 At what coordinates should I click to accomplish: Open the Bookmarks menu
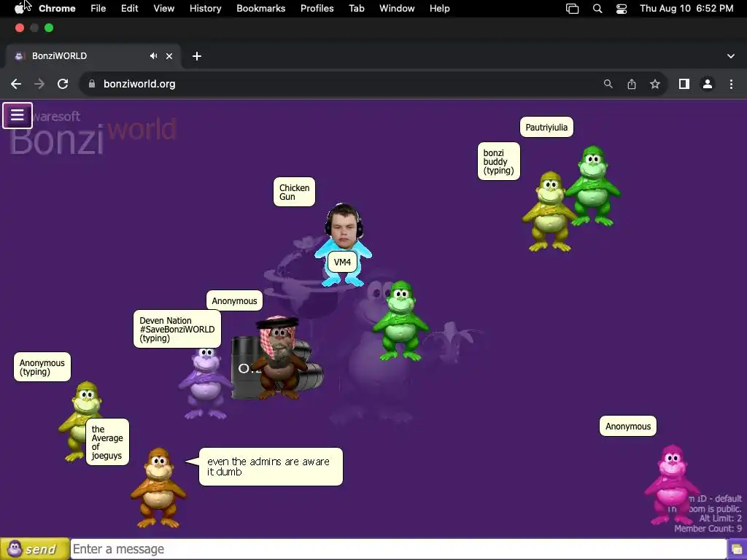tap(261, 9)
